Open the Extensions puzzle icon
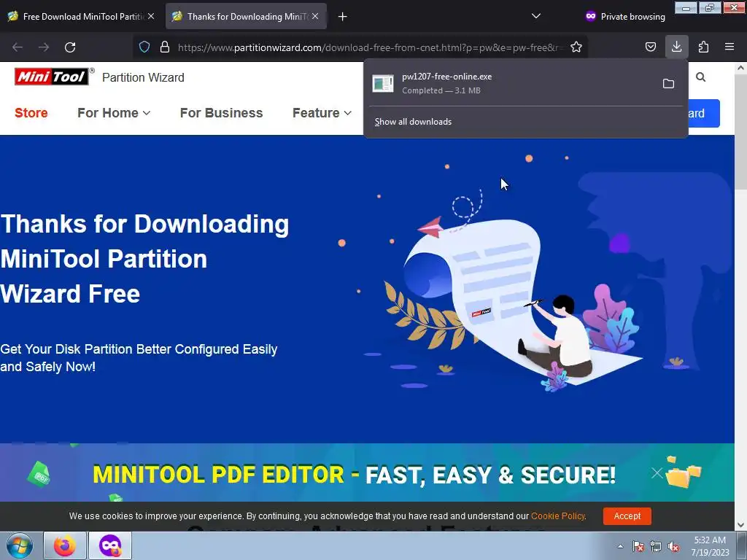 point(703,47)
